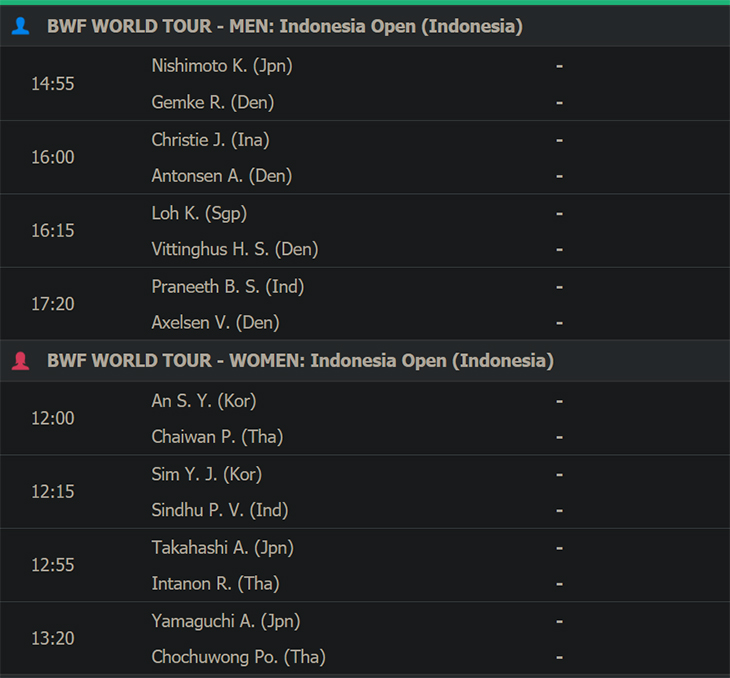Select player Nishimoto K. (Jpn)
The height and width of the screenshot is (678, 730).
[222, 66]
